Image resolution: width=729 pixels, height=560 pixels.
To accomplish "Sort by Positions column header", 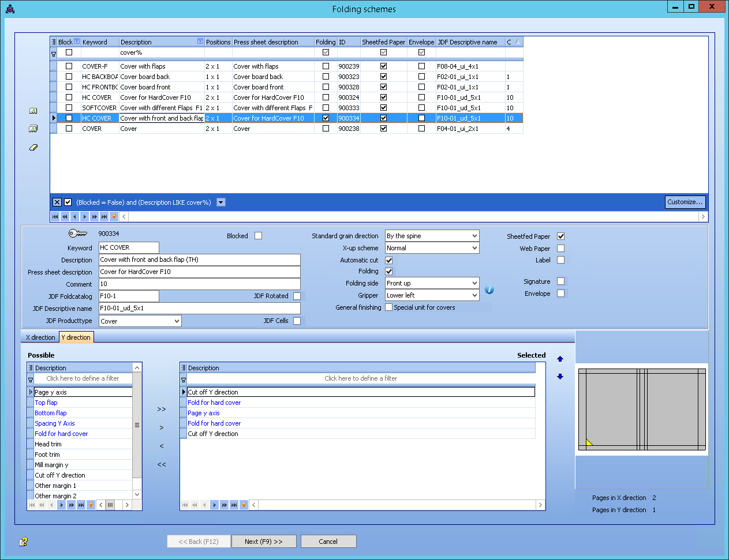I will tap(218, 42).
